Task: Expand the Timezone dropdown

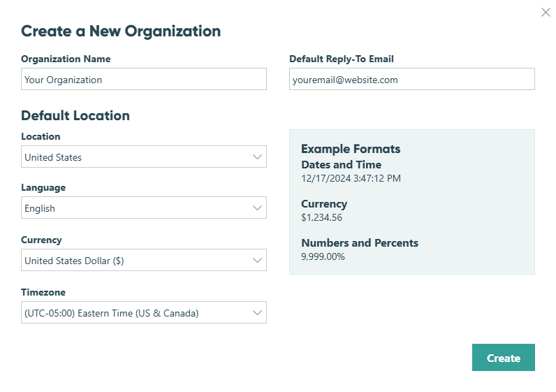Action: [x=144, y=312]
